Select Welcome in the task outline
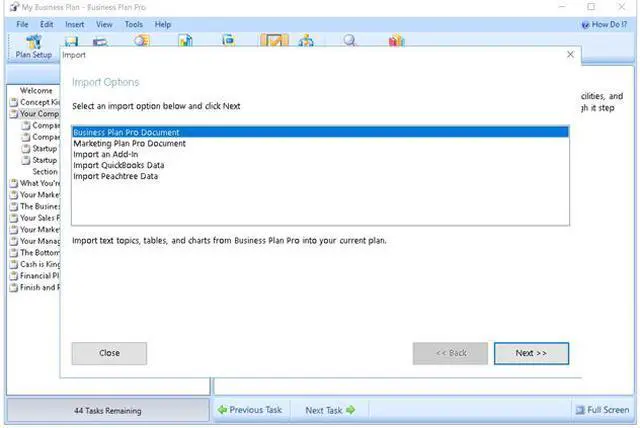This screenshot has height=428, width=640. tap(36, 91)
